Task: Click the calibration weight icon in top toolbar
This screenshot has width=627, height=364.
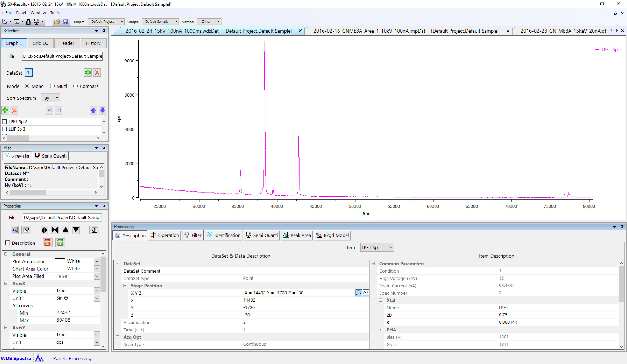Action: point(28,22)
